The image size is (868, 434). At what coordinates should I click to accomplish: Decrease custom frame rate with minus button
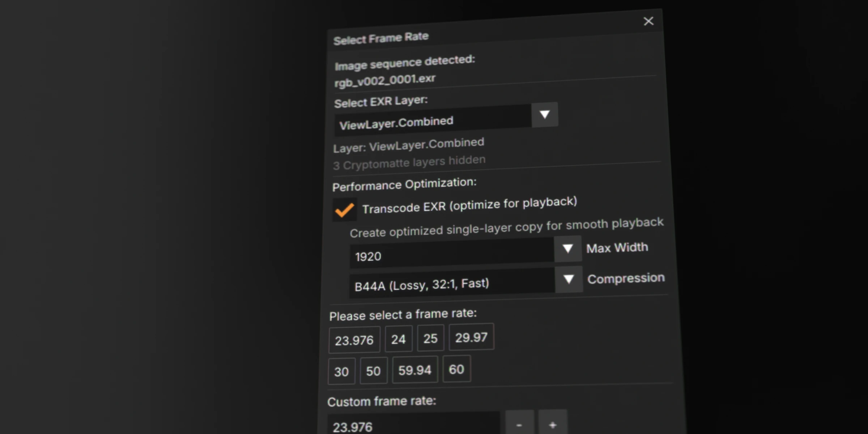519,424
